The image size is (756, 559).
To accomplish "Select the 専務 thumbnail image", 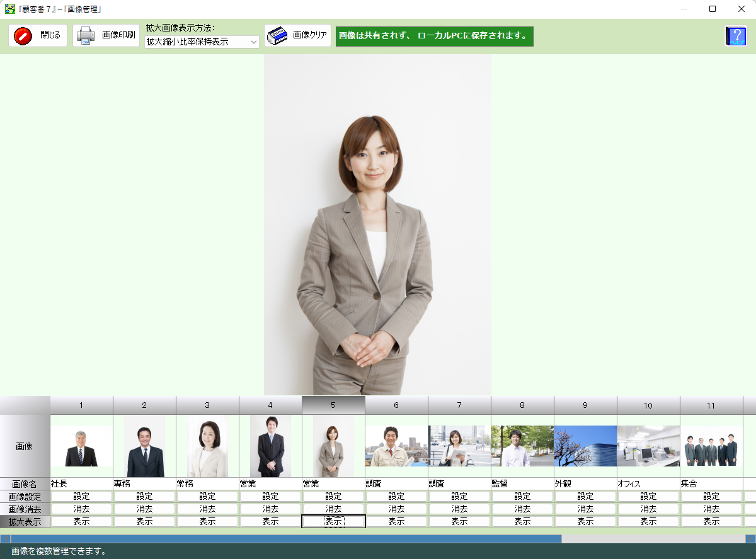I will [x=144, y=446].
